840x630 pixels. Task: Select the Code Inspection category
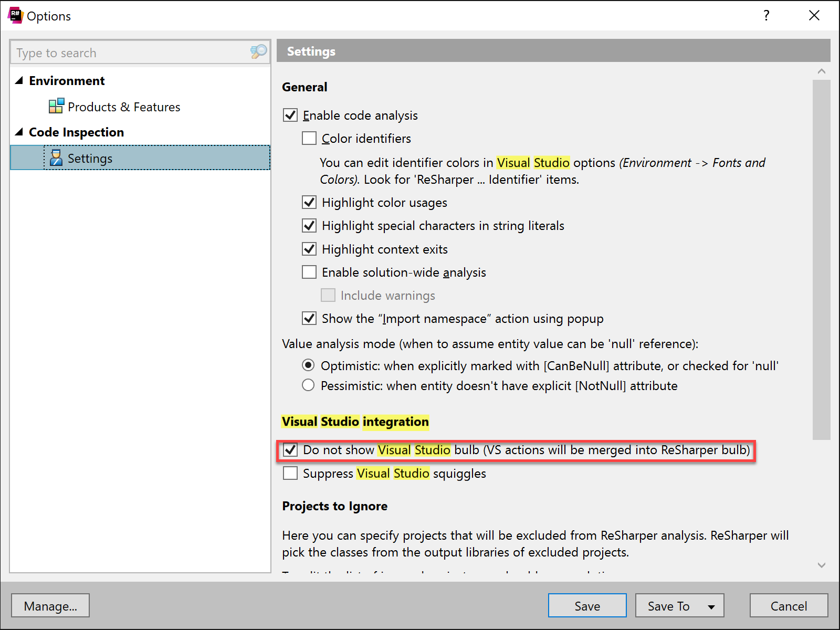click(76, 132)
